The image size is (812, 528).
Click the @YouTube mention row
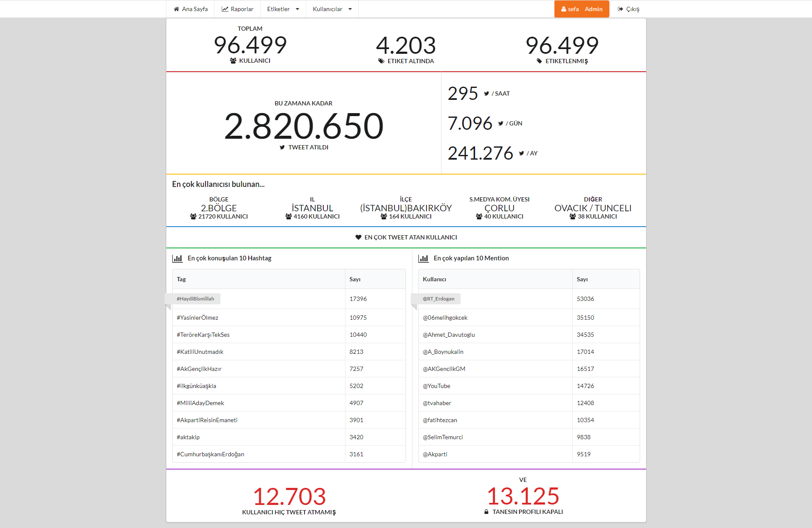click(x=529, y=386)
